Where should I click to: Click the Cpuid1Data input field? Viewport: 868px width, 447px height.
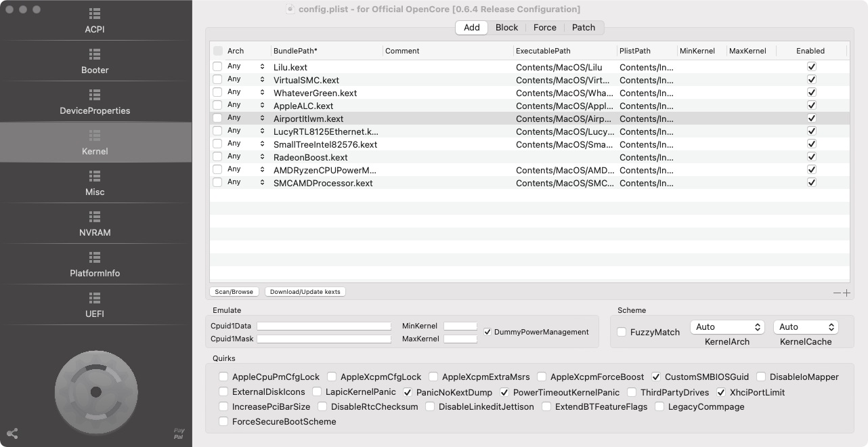click(x=324, y=326)
